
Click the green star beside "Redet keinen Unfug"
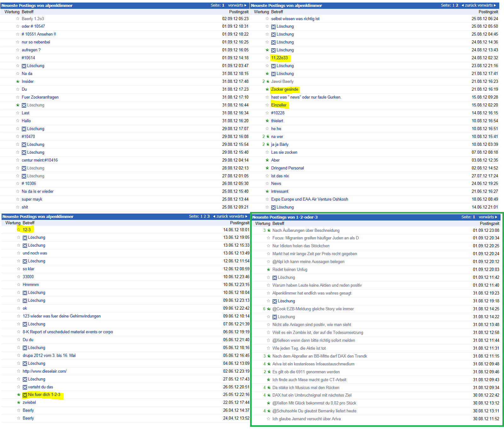[268, 270]
